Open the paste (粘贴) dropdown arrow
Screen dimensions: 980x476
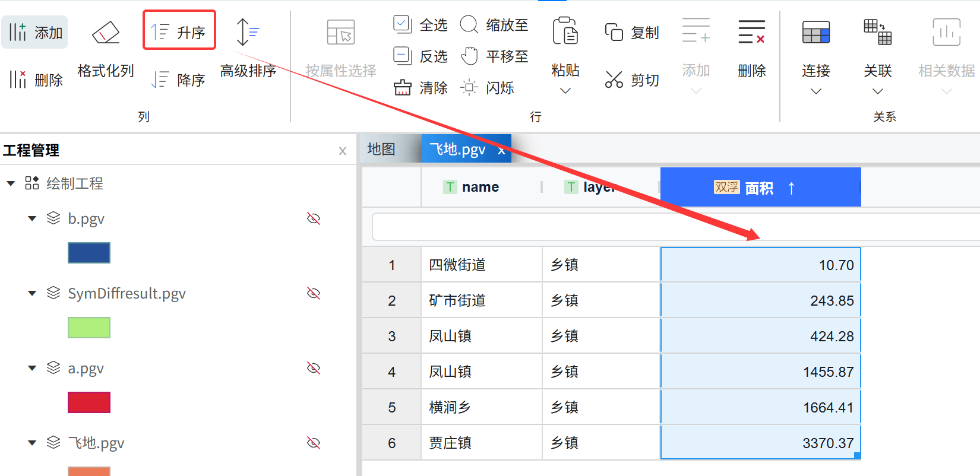point(565,91)
